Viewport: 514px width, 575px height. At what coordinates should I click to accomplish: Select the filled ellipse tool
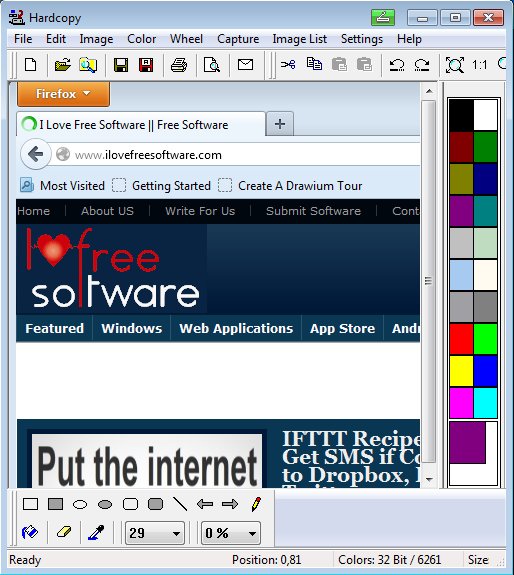point(105,505)
